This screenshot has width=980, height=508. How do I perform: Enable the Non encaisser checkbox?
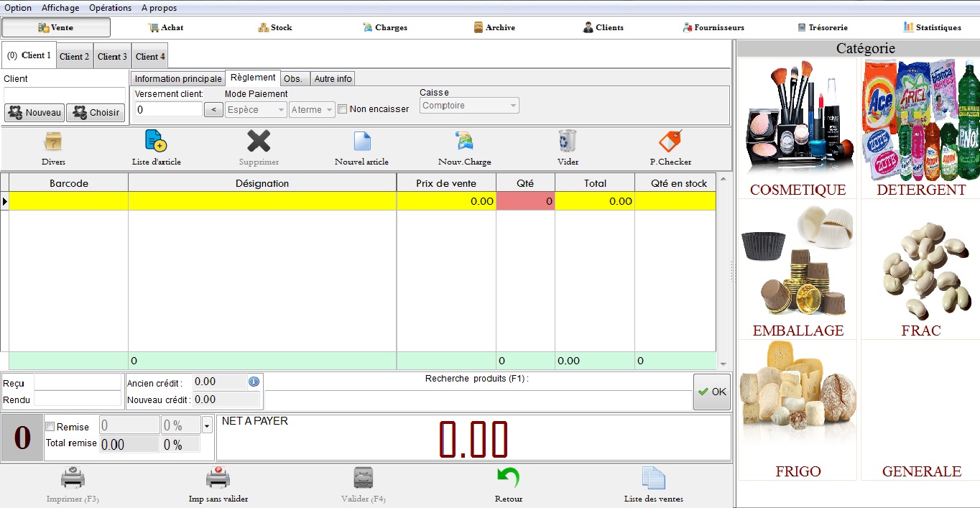(343, 109)
